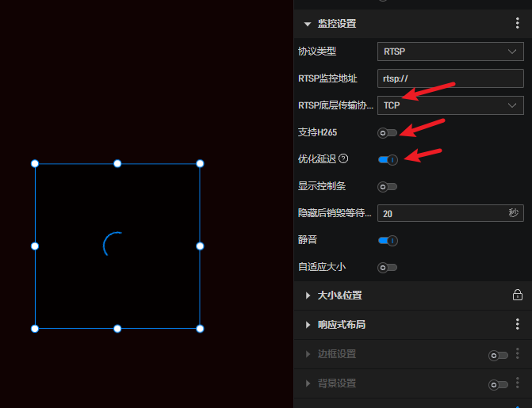Screen dimensions: 532x408
Task: Click the 隐藏后销毁等待 seconds field
Action: (x=440, y=213)
